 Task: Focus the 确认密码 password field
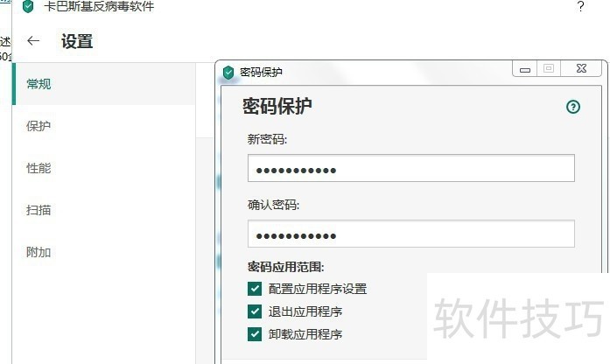410,234
